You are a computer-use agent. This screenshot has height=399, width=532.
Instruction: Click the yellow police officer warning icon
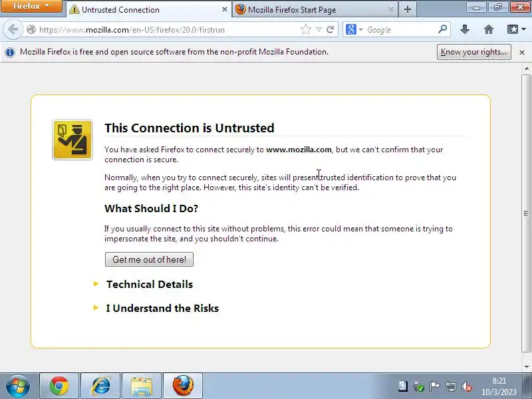pyautogui.click(x=72, y=140)
